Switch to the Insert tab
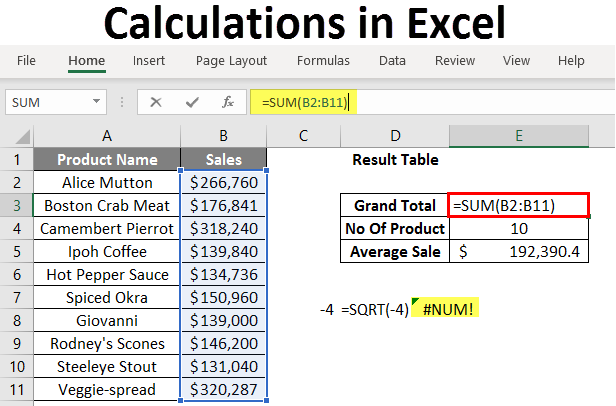This screenshot has height=406, width=616. click(x=149, y=61)
